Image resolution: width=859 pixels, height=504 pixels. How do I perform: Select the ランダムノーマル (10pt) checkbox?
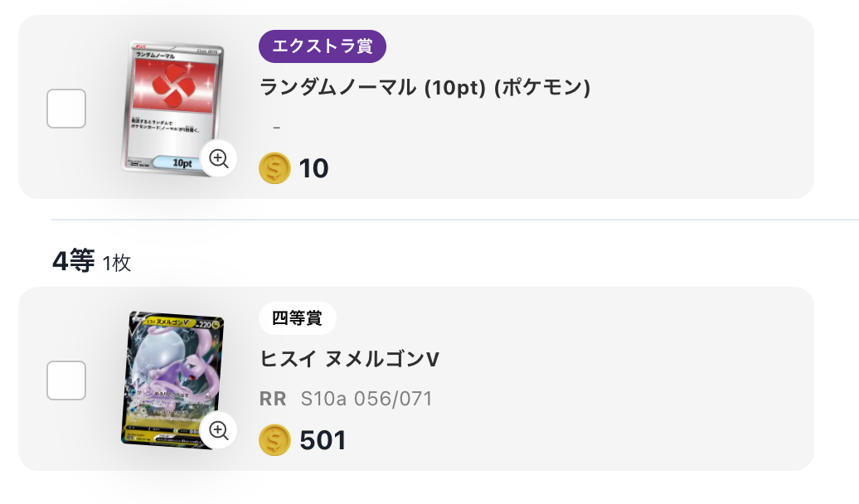click(x=66, y=109)
